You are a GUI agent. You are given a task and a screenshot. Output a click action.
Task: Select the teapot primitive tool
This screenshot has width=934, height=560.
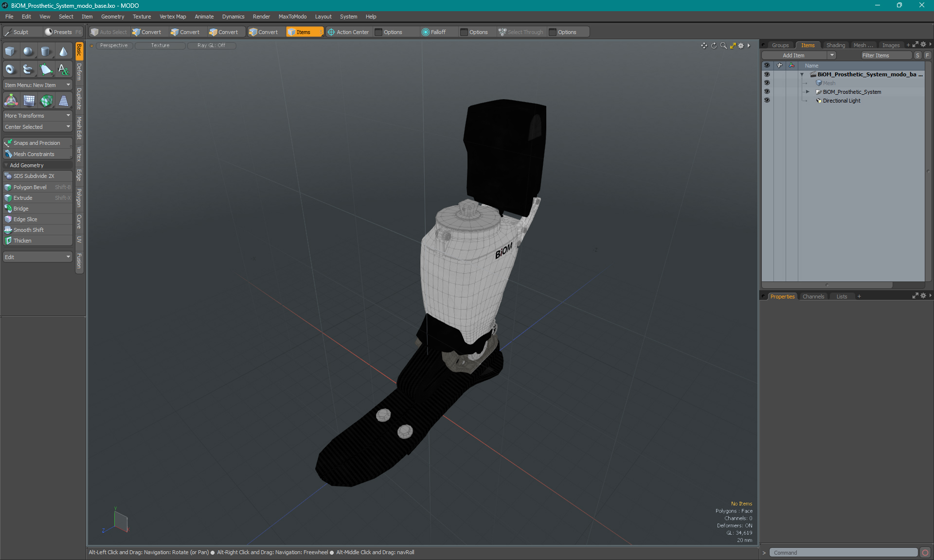pyautogui.click(x=28, y=69)
